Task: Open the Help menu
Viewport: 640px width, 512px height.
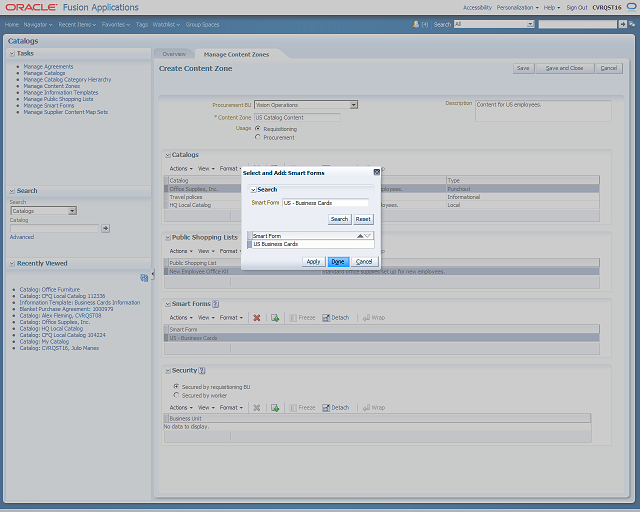Action: (551, 7)
